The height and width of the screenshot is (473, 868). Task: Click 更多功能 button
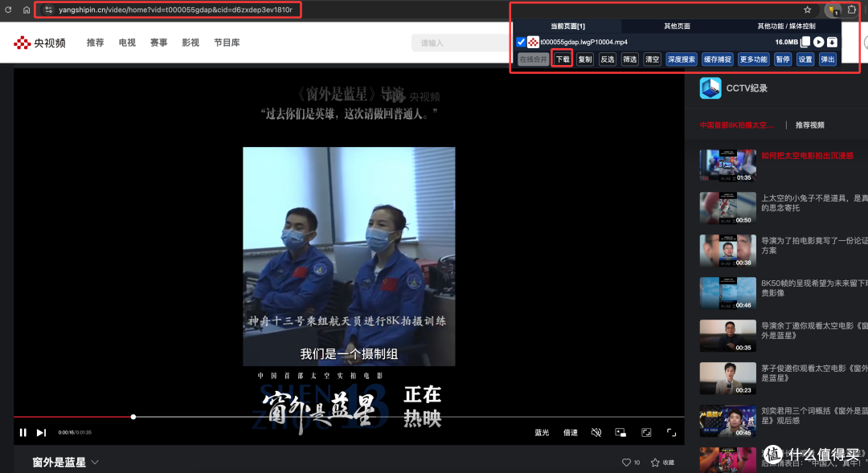[753, 59]
